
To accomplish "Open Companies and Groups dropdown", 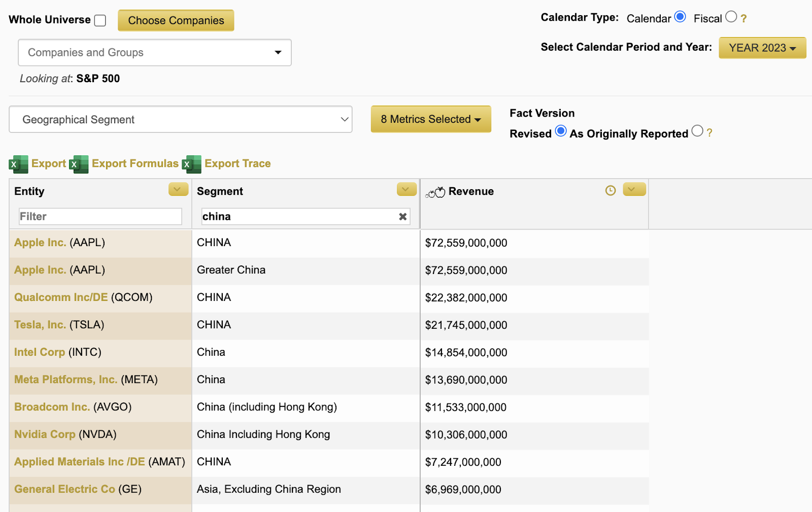I will (x=155, y=52).
